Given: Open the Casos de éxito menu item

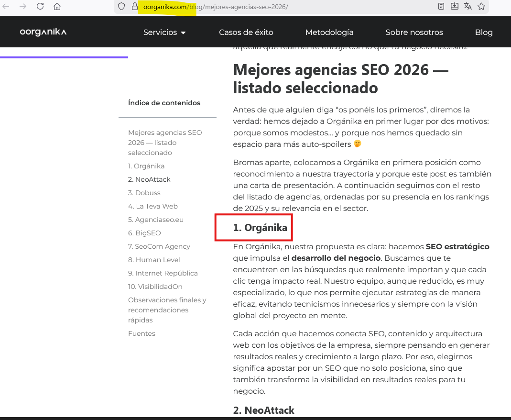Looking at the screenshot, I should [246, 33].
